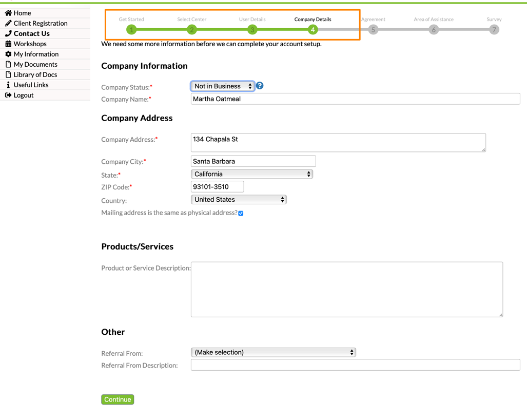Click the ZIP Code input field

(x=217, y=187)
